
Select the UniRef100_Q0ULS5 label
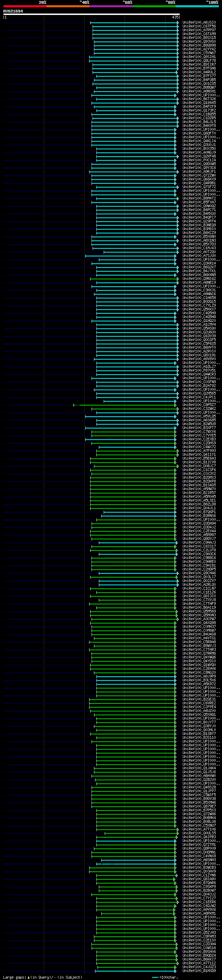click(x=199, y=833)
